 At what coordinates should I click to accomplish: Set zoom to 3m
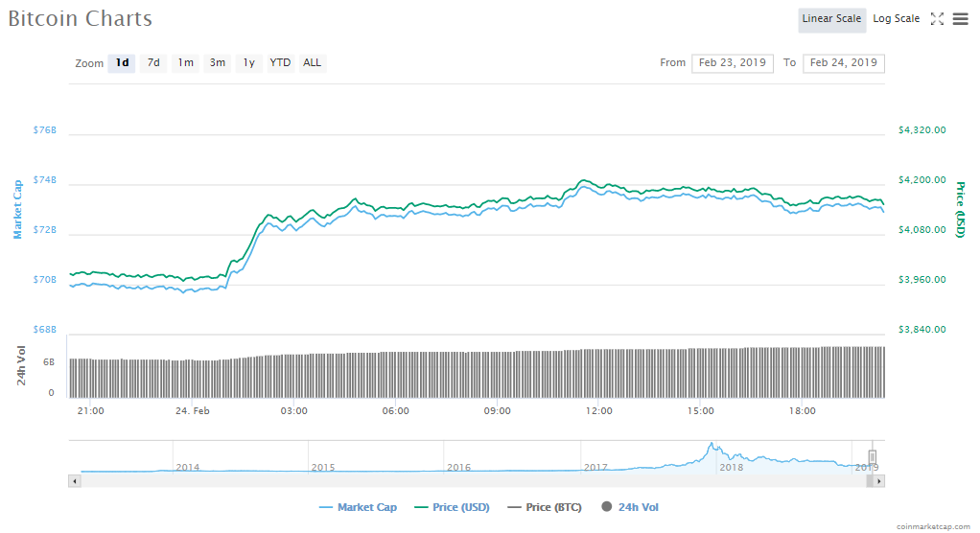218,63
